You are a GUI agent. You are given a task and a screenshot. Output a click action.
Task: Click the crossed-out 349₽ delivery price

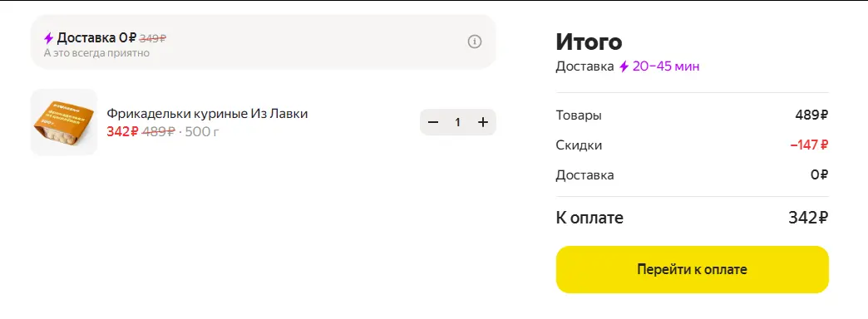153,38
